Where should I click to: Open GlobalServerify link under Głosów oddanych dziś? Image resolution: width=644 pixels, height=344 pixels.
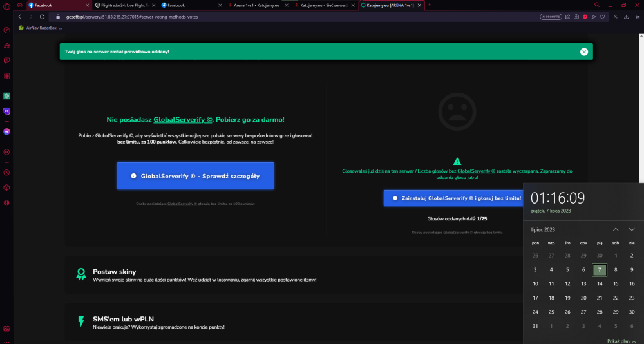(x=458, y=233)
